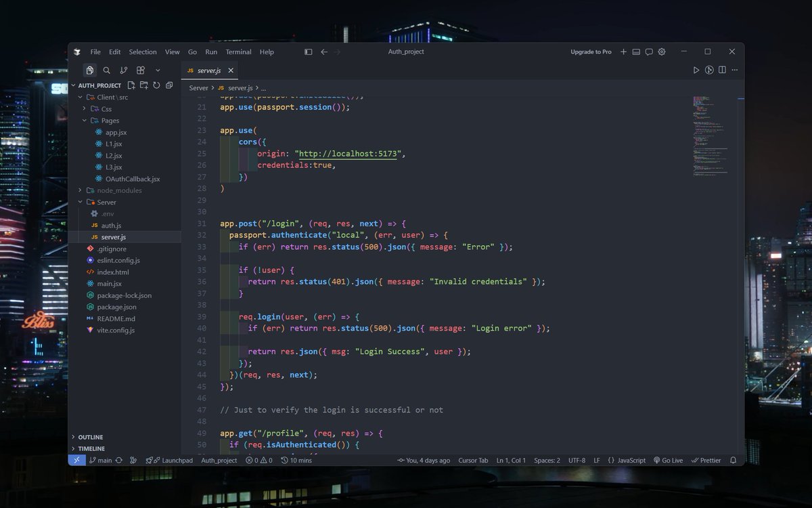Open auth.js in the Server folder
812x508 pixels.
pyautogui.click(x=111, y=225)
